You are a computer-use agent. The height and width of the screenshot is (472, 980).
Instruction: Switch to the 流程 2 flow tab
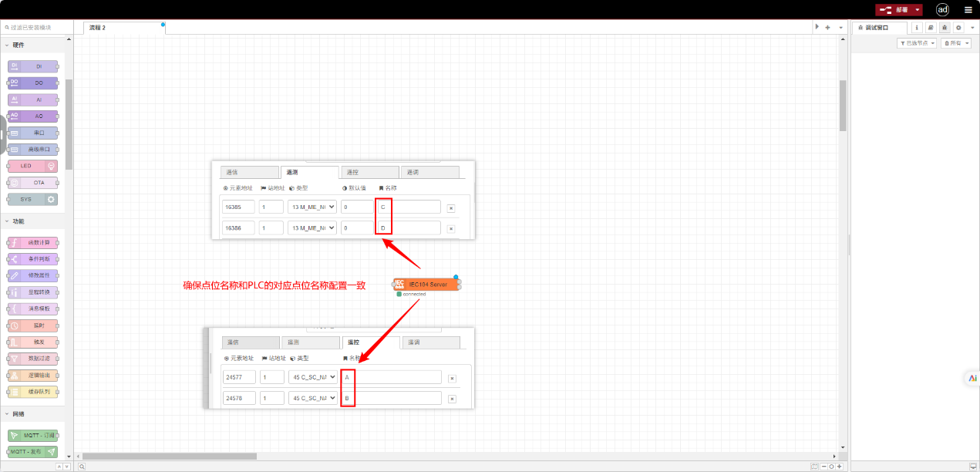pos(123,27)
